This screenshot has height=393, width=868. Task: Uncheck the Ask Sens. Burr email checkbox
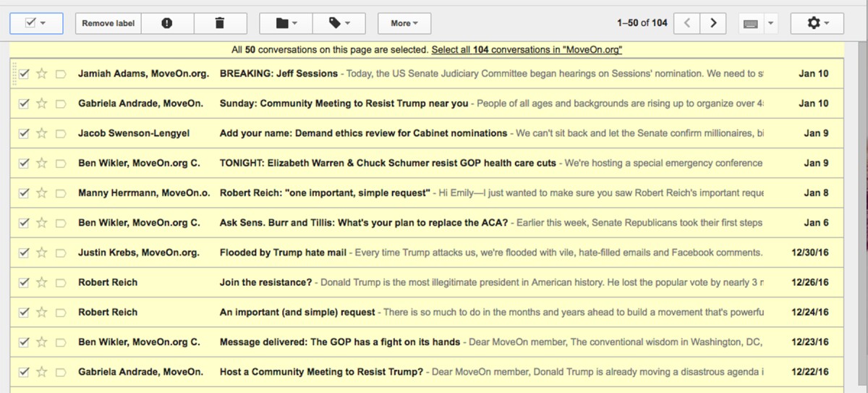click(24, 223)
